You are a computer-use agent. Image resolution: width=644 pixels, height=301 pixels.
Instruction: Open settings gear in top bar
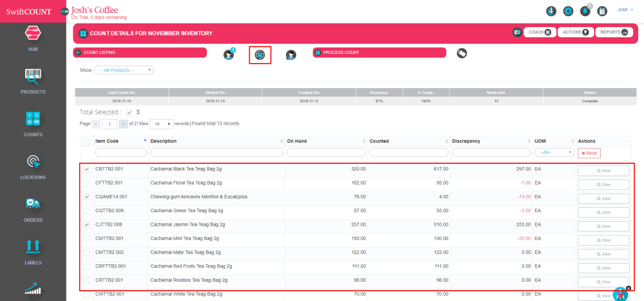tap(568, 11)
